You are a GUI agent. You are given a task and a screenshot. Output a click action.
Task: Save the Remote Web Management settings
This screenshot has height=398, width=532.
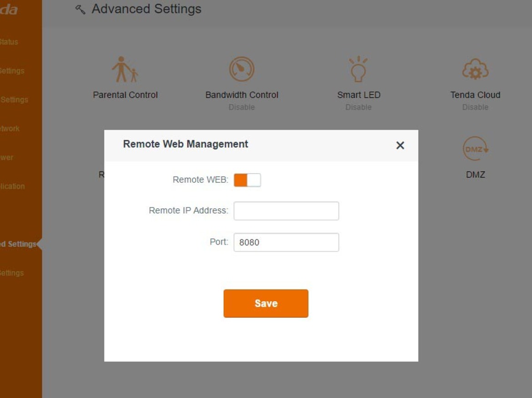(x=266, y=303)
